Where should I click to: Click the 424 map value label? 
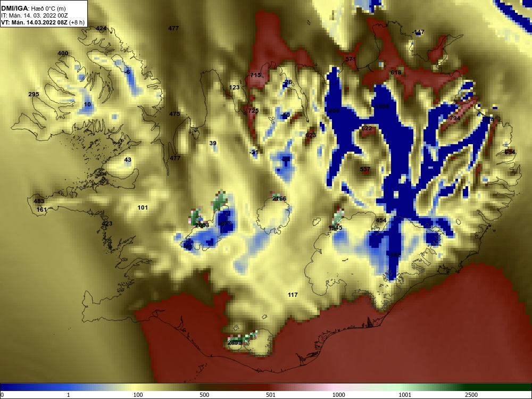[101, 29]
